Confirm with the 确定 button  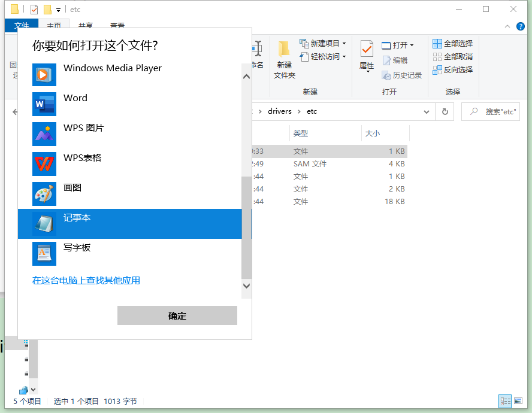point(177,315)
